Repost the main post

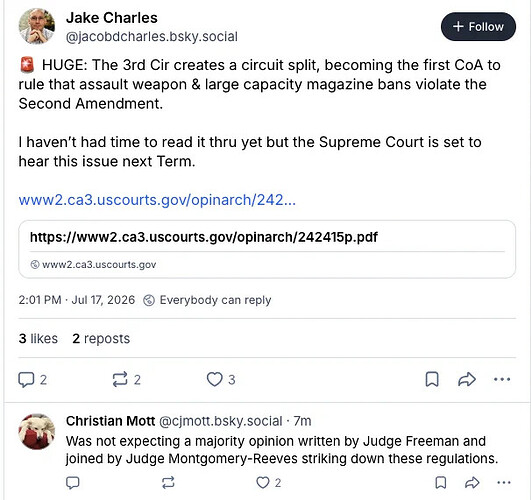(x=126, y=379)
